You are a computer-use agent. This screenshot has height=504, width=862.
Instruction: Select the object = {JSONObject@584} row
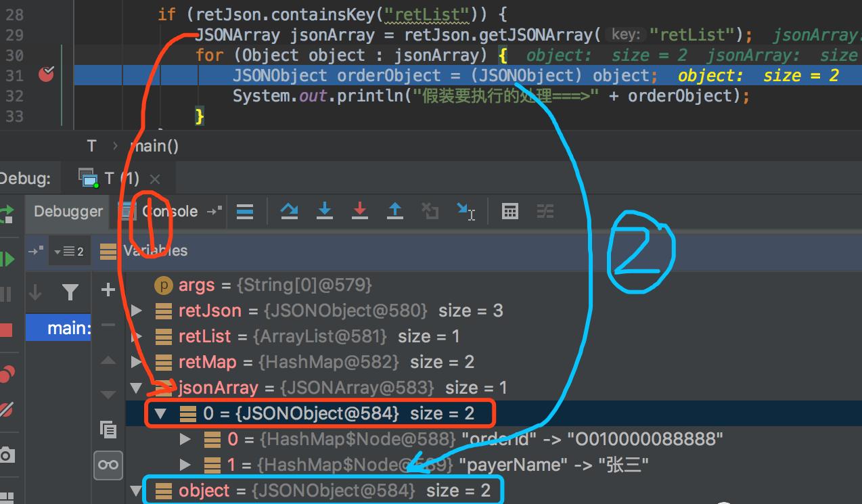point(493,490)
